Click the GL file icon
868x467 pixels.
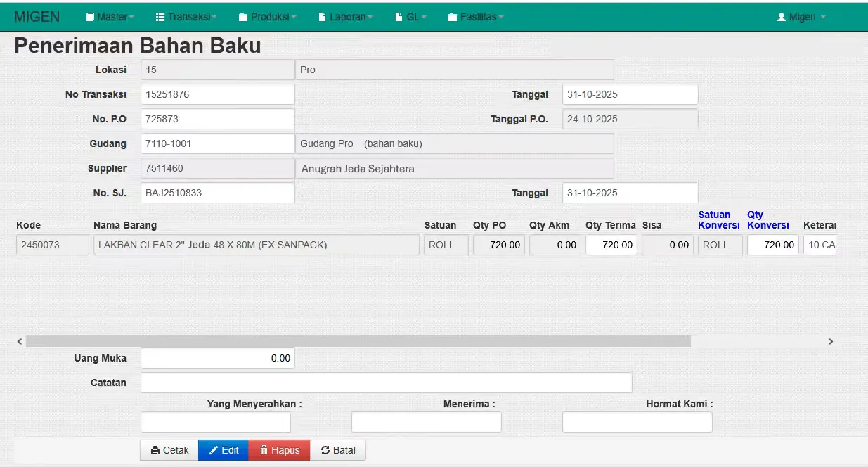click(399, 17)
